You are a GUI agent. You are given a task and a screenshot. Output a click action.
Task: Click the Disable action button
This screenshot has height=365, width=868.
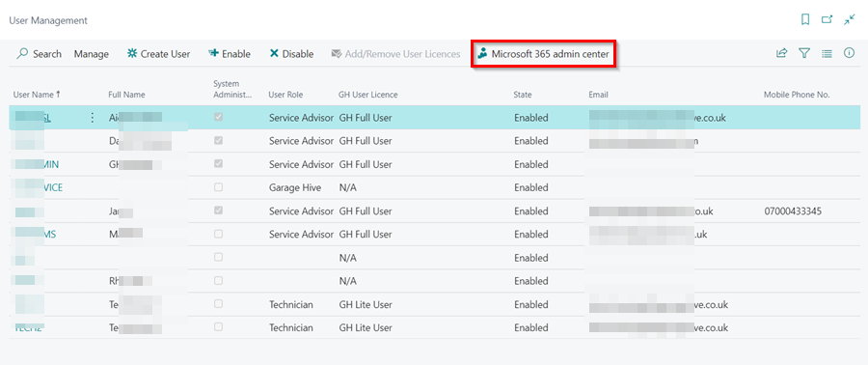point(291,54)
